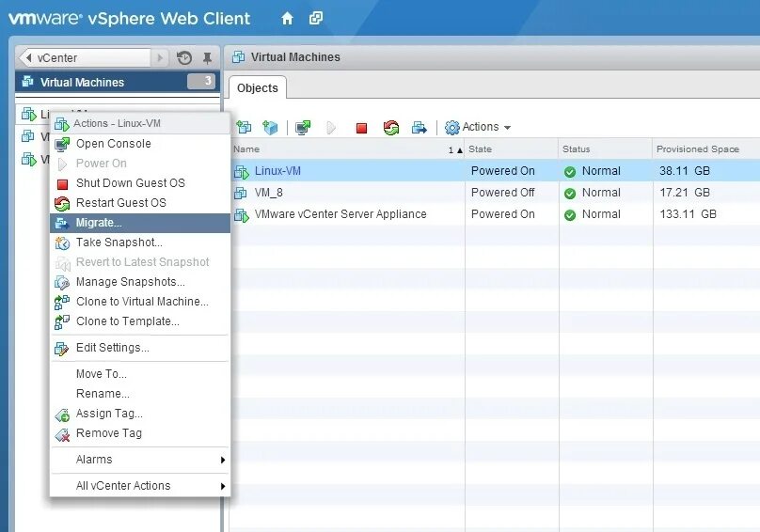The height and width of the screenshot is (532, 760).
Task: Switch to the Objects tab
Action: (258, 88)
